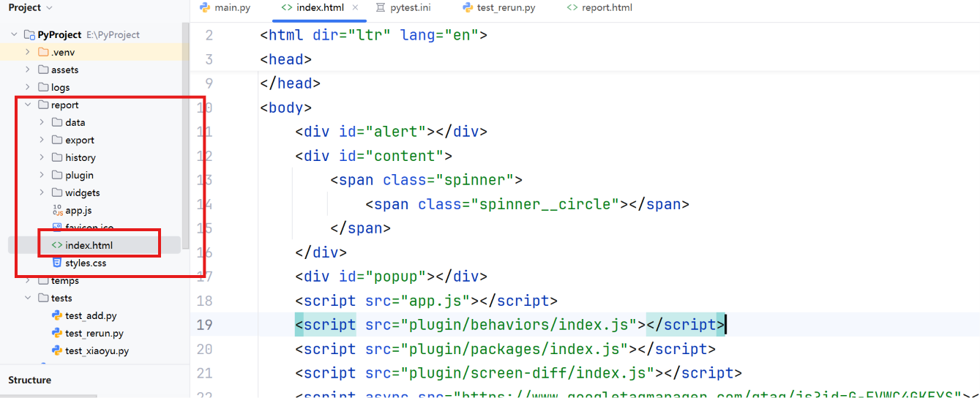Click the logs folder icon
Image resolution: width=980 pixels, height=398 pixels.
(x=43, y=87)
